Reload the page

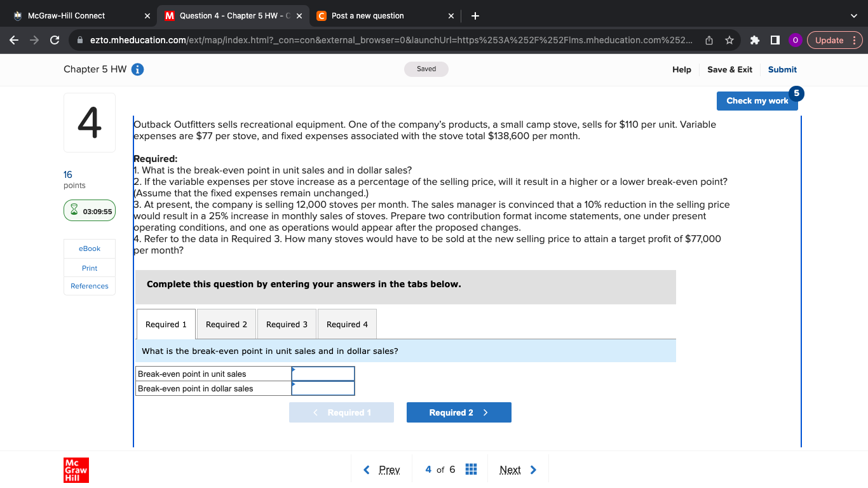pyautogui.click(x=54, y=39)
